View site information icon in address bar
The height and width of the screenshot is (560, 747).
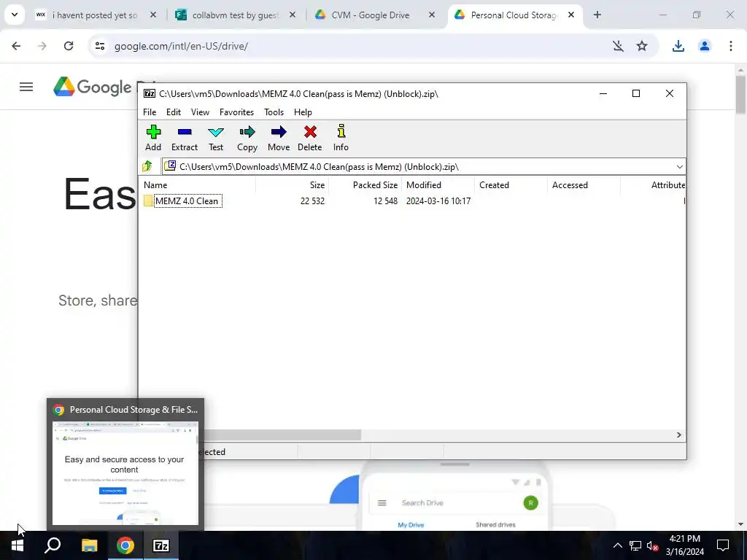coord(100,46)
